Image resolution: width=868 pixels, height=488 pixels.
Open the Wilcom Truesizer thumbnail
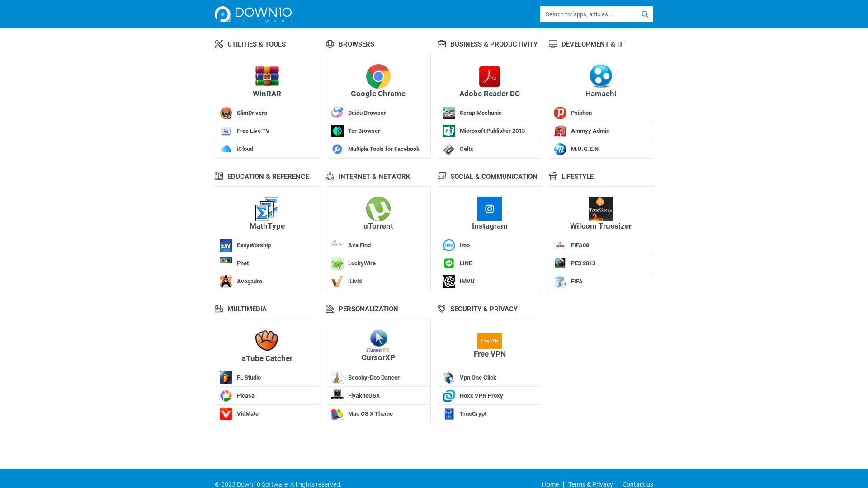point(601,208)
